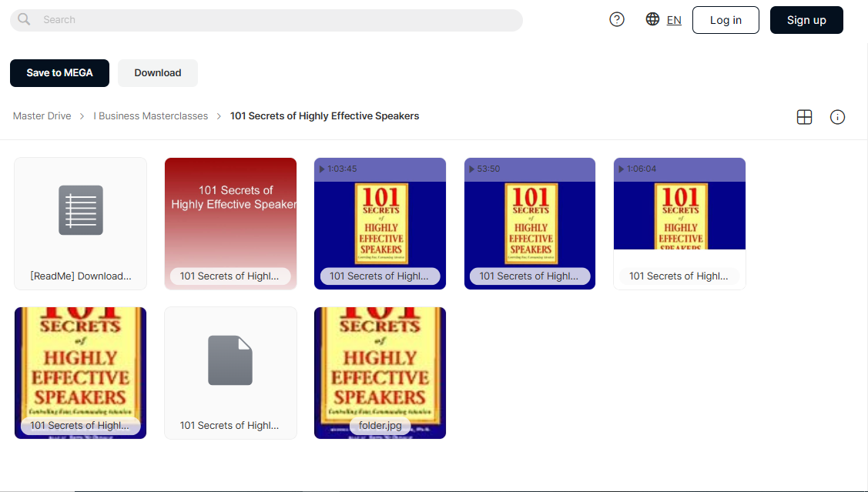Screen dimensions: 868x492
Task: Click the [ReadMe] Download... file name
Action: [81, 276]
